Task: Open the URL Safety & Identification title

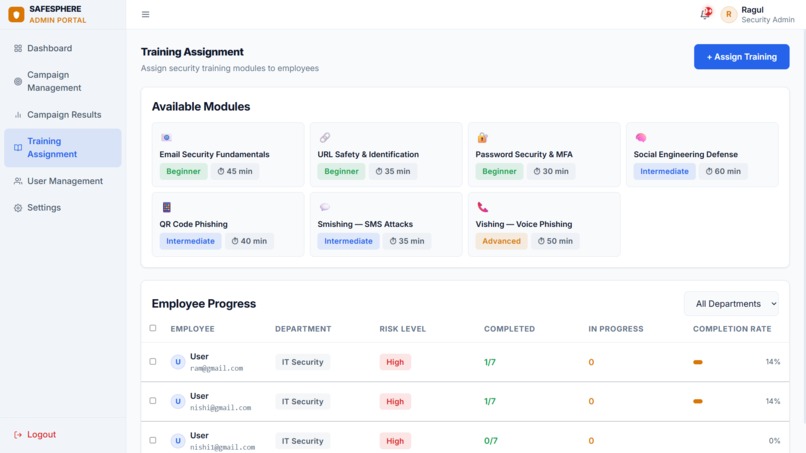Action: [368, 154]
